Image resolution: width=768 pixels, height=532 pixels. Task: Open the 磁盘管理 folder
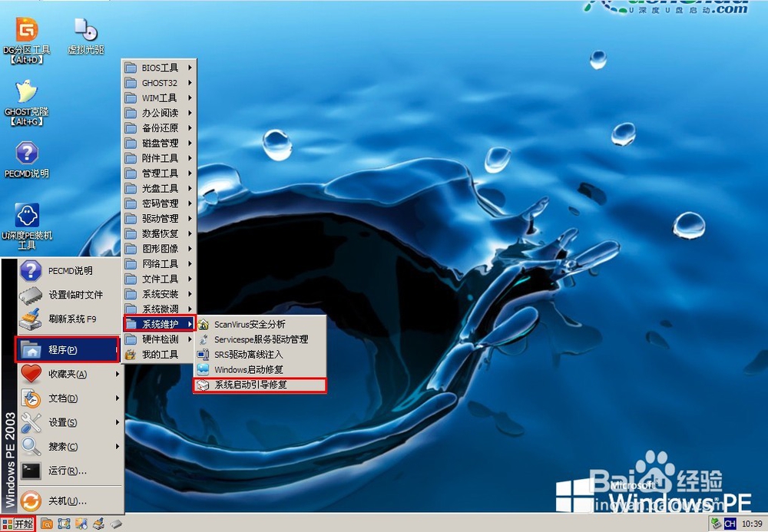point(159,144)
